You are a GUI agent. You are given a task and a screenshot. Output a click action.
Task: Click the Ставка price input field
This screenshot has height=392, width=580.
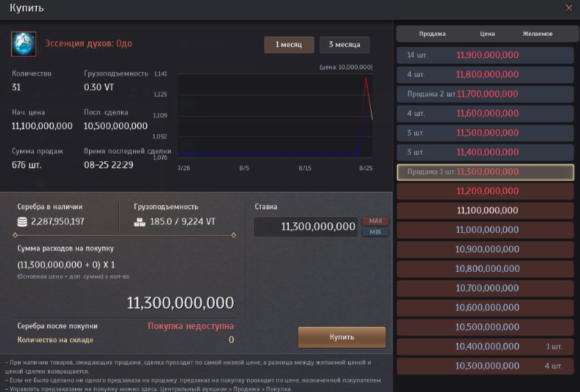[x=306, y=227]
